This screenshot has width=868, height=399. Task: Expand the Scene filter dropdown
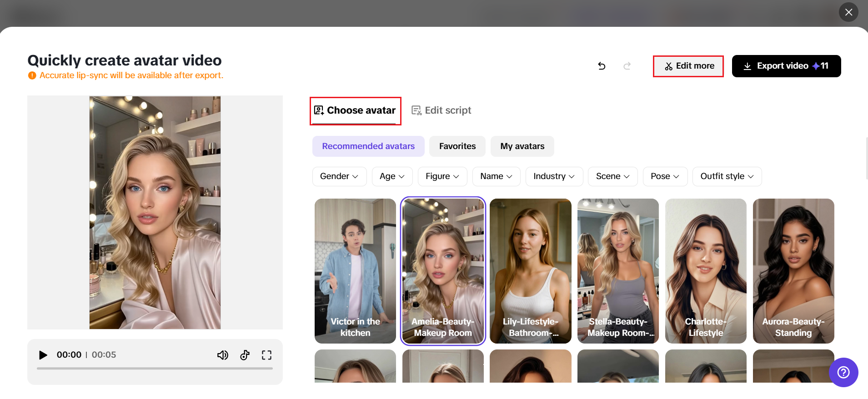pyautogui.click(x=613, y=176)
